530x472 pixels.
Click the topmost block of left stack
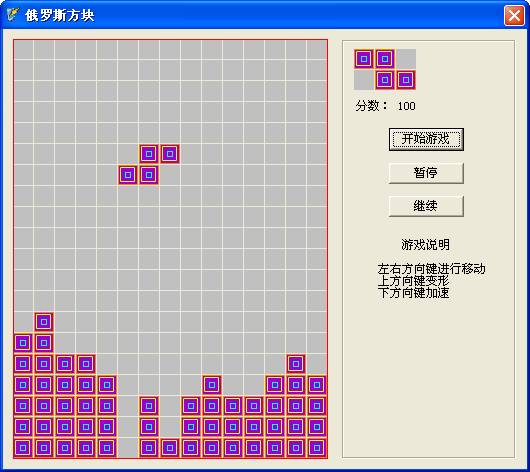coord(44,322)
